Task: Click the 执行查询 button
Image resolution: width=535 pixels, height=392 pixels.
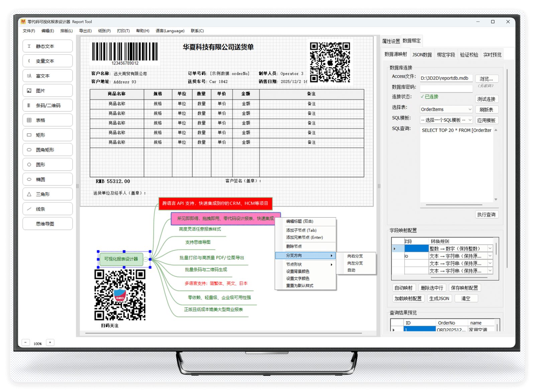Action: coord(486,215)
